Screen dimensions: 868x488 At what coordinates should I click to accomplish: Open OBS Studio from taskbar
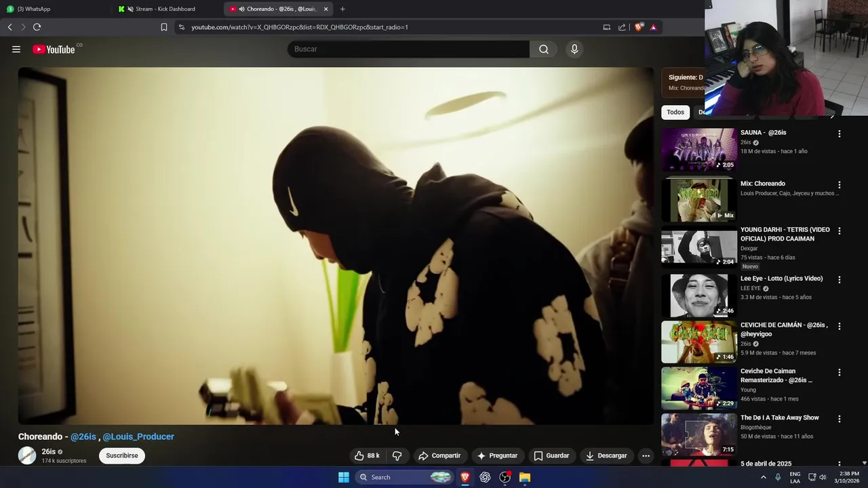tap(505, 477)
